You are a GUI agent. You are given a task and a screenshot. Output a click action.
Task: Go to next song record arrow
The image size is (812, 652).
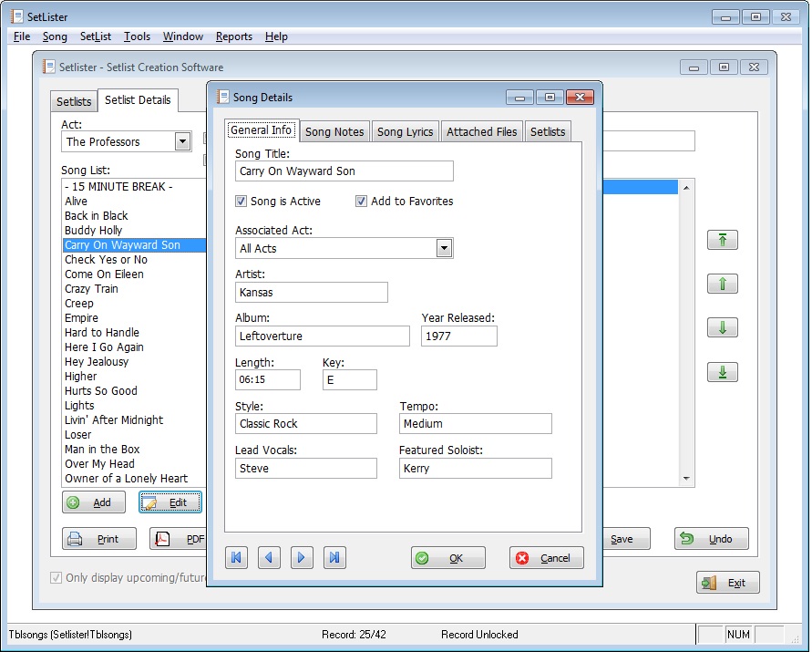[x=302, y=558]
